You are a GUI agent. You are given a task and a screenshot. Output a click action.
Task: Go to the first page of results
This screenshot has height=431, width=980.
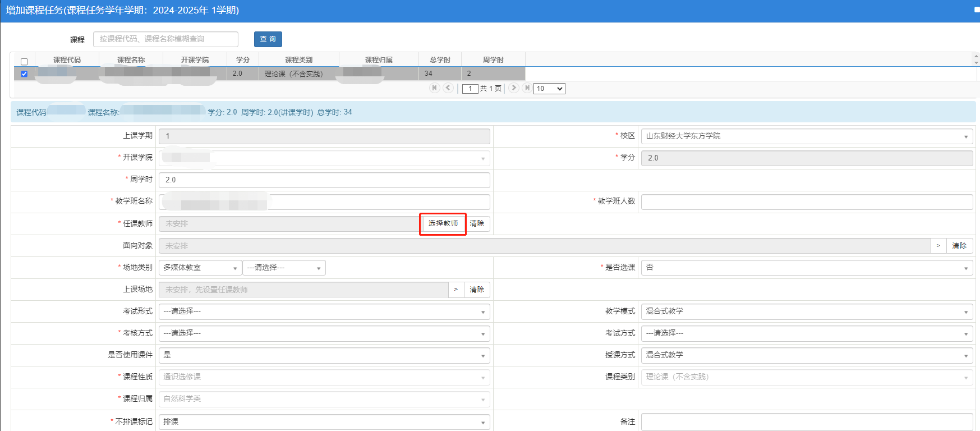[x=434, y=88]
